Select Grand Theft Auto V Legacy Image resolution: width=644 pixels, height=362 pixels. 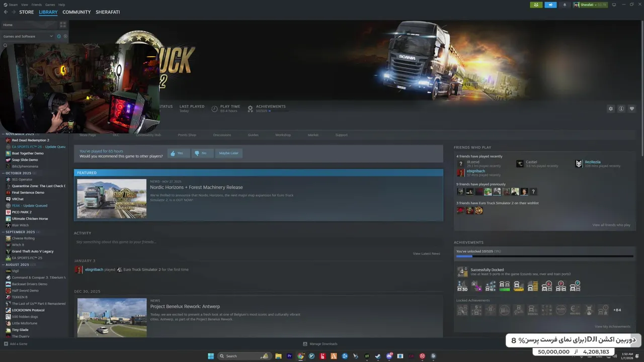(32, 251)
